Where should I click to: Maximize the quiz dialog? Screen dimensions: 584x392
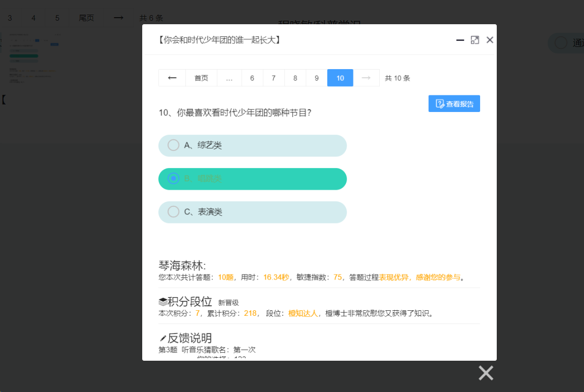[x=475, y=40]
